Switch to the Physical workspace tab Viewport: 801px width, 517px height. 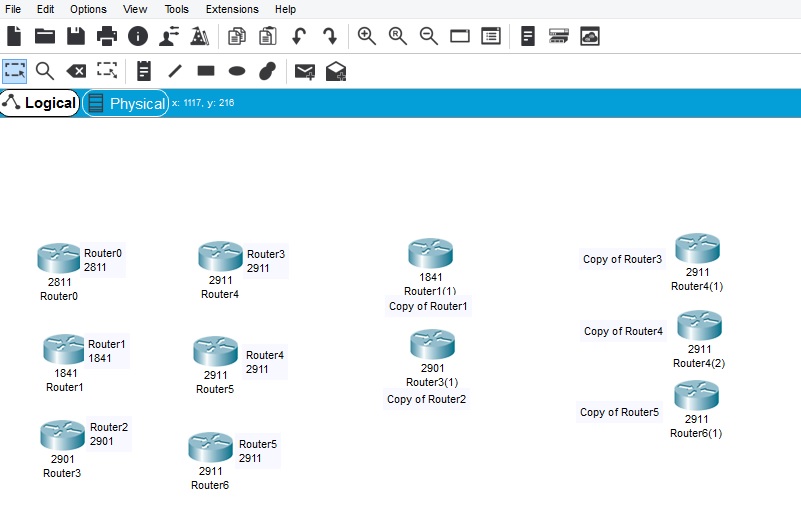pos(126,103)
